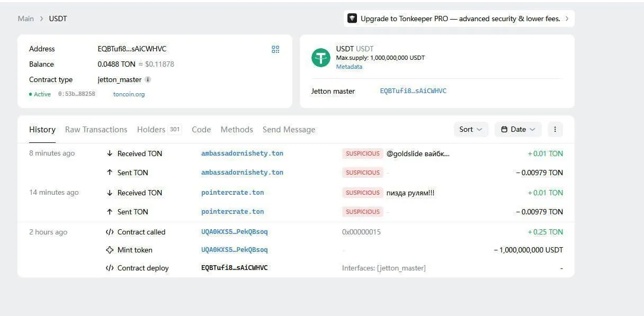The image size is (644, 316).
Task: Open the Date filter dropdown
Action: (518, 129)
